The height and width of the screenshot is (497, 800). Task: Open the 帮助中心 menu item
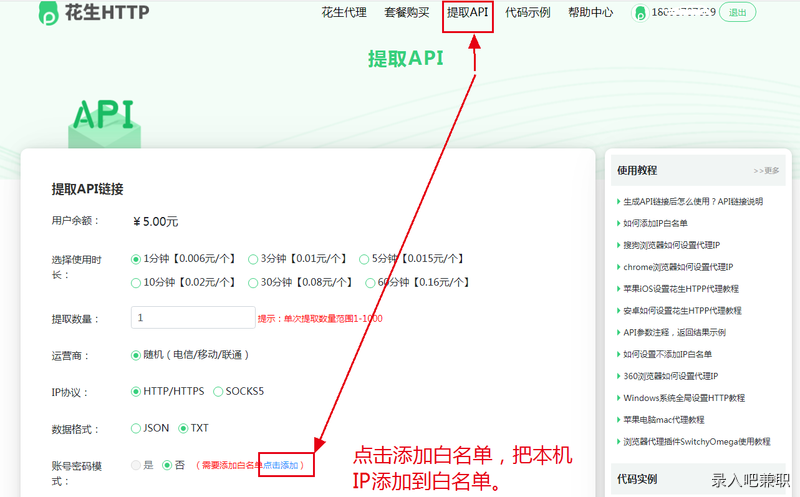590,12
